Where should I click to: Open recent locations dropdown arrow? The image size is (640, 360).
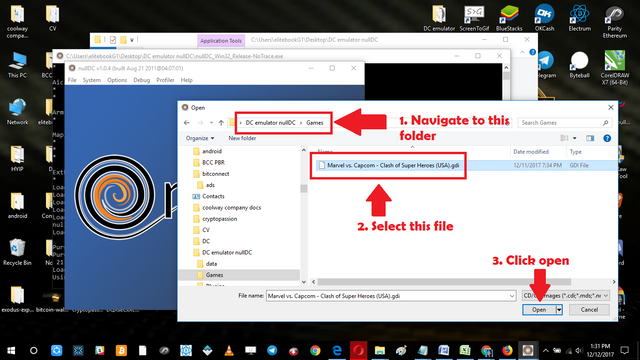211,122
